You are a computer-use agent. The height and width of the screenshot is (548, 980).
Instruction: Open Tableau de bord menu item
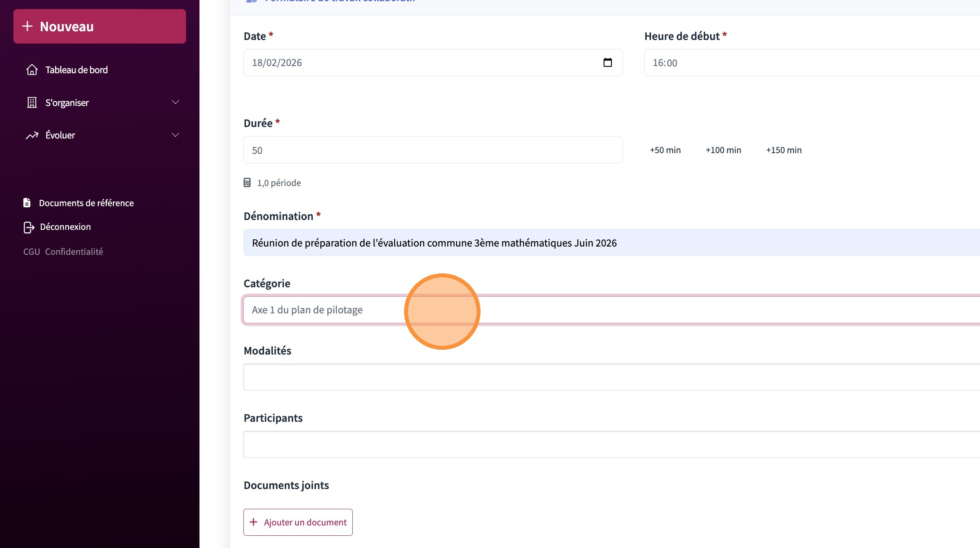pos(76,70)
